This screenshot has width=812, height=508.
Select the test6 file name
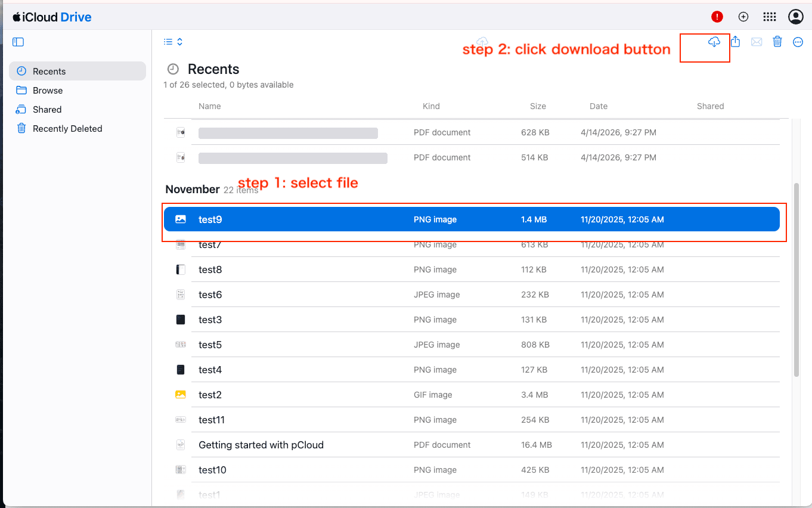[x=210, y=295]
